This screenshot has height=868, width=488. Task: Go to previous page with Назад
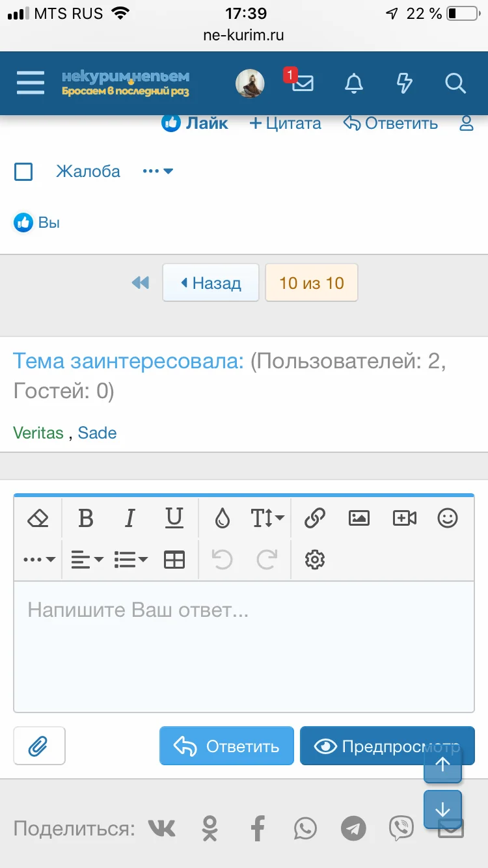(211, 283)
